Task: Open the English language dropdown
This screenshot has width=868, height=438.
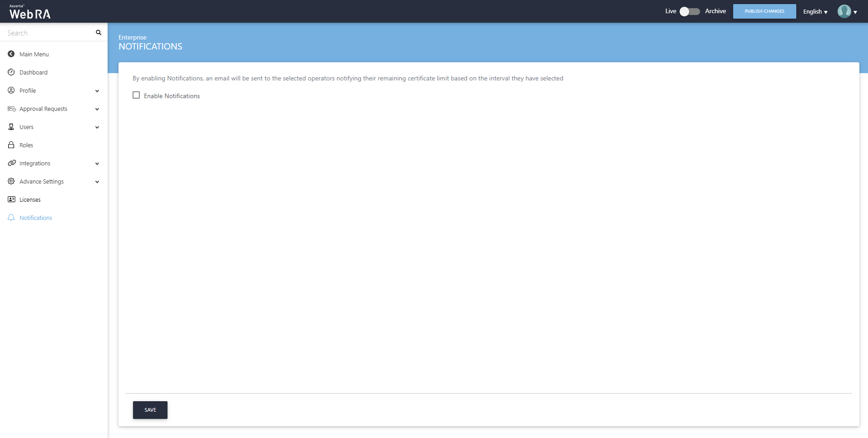Action: point(815,12)
